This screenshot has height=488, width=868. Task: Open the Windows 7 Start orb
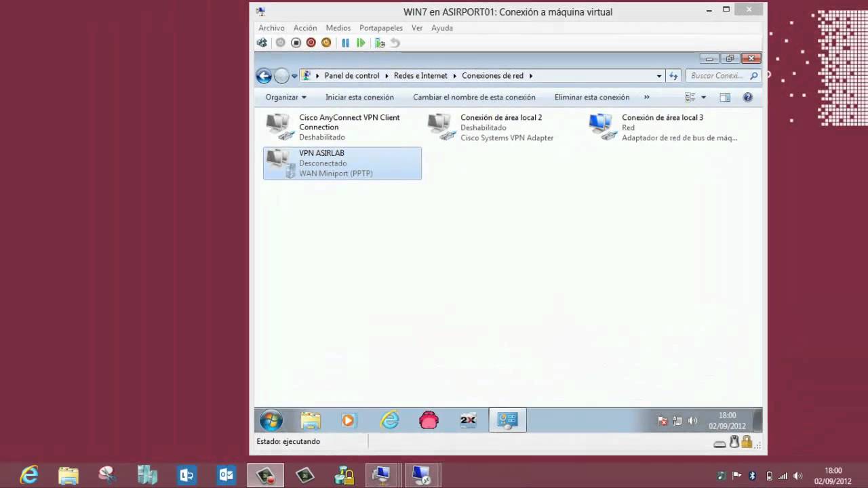271,420
